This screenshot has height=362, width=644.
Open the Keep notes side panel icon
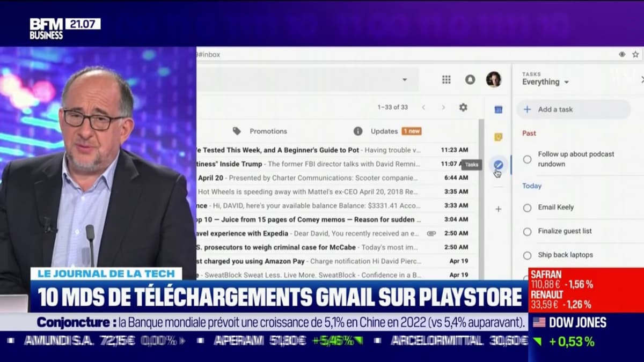pos(498,137)
